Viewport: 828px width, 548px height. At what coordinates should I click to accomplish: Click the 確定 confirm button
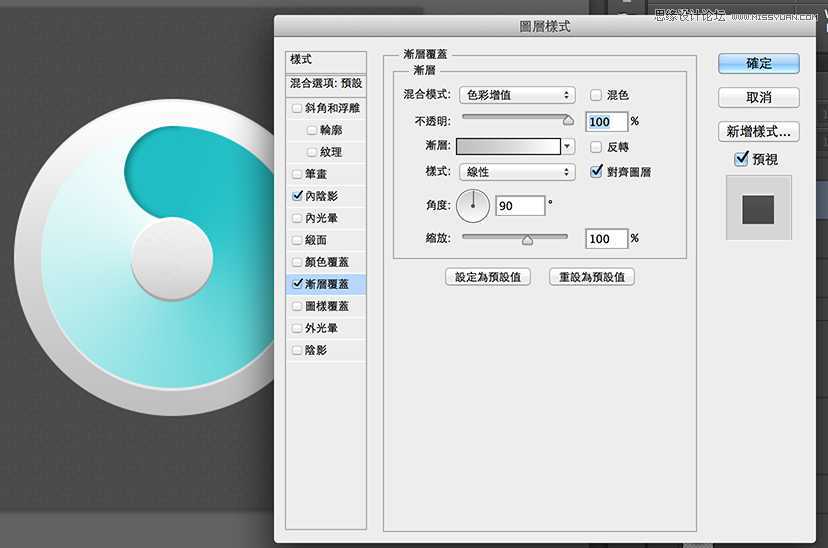[x=758, y=63]
